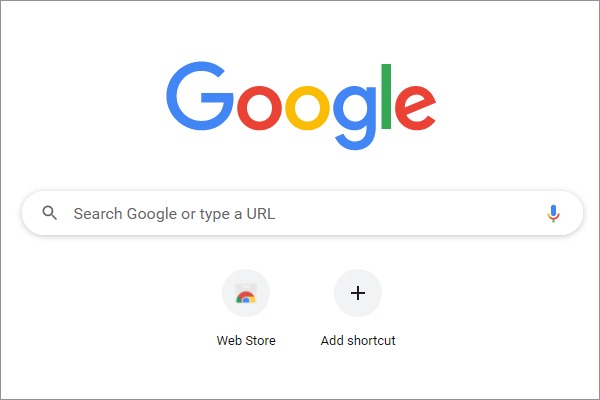Start voice search with the microphone icon

(x=553, y=213)
